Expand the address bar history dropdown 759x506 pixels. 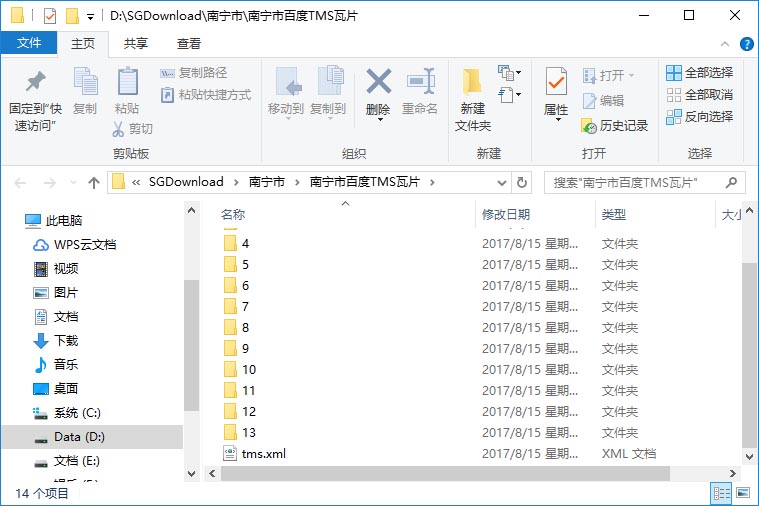(x=502, y=183)
